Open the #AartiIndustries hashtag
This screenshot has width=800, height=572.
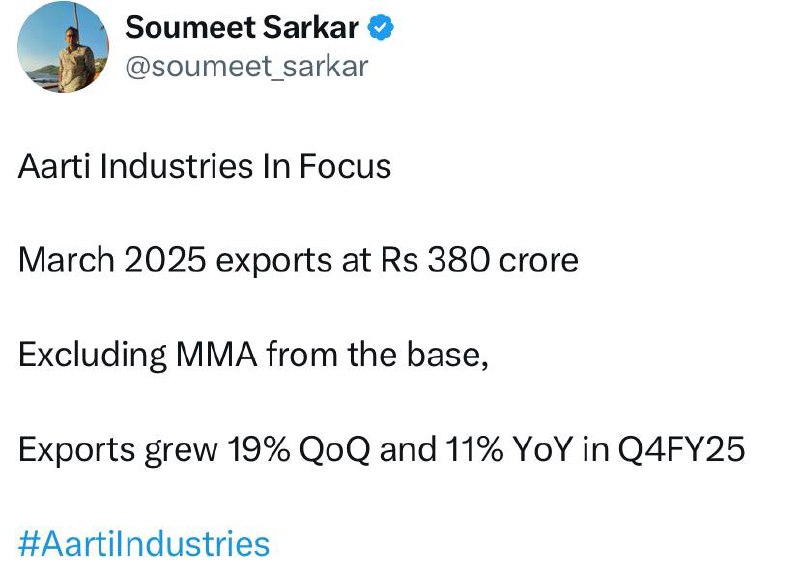pyautogui.click(x=144, y=543)
